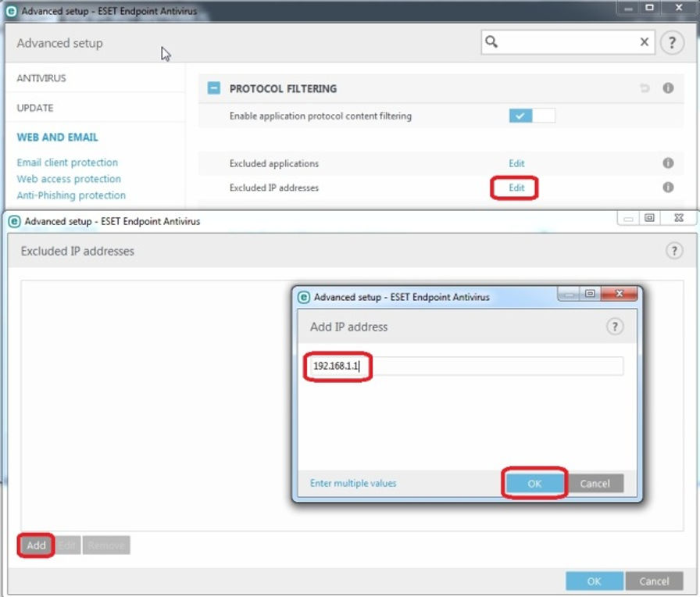Screen dimensions: 700x597
Task: Cancel the Add IP address dialog
Action: (595, 483)
